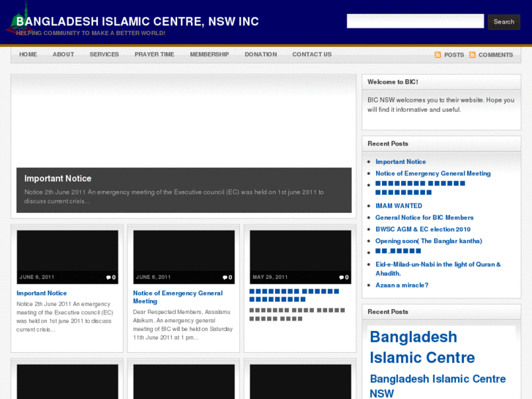This screenshot has width=532, height=399.
Task: Click the Posts RSS feed icon
Action: [438, 55]
